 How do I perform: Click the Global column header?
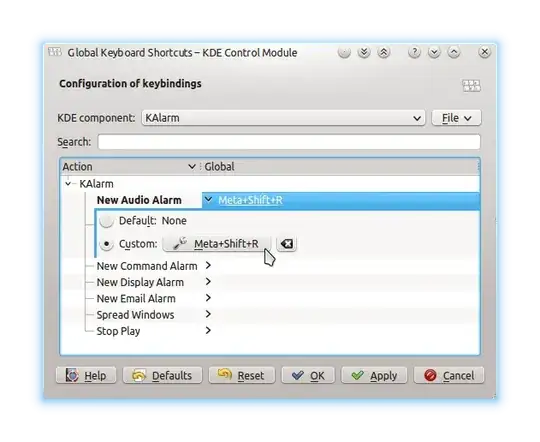[340, 167]
